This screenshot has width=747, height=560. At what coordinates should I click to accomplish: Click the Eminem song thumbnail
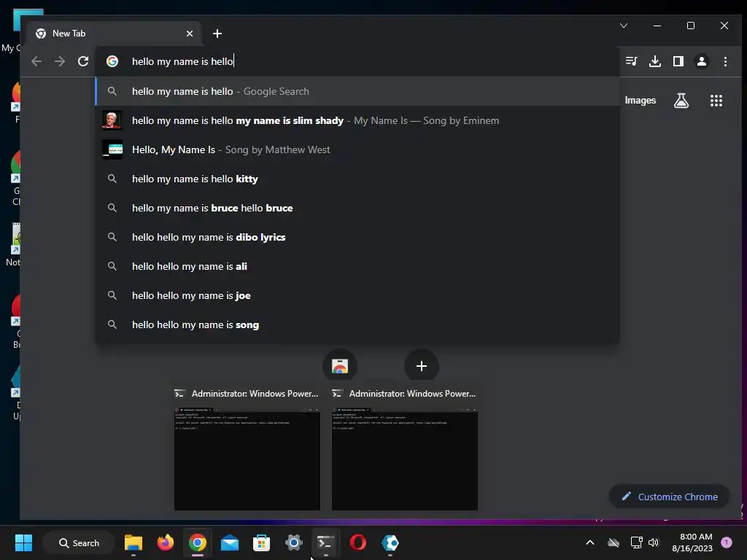112,120
